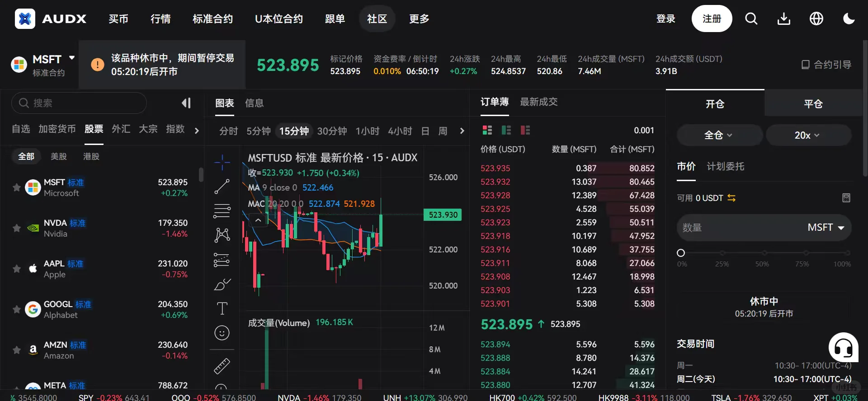Open the language globe icon
868x401 pixels.
click(816, 19)
